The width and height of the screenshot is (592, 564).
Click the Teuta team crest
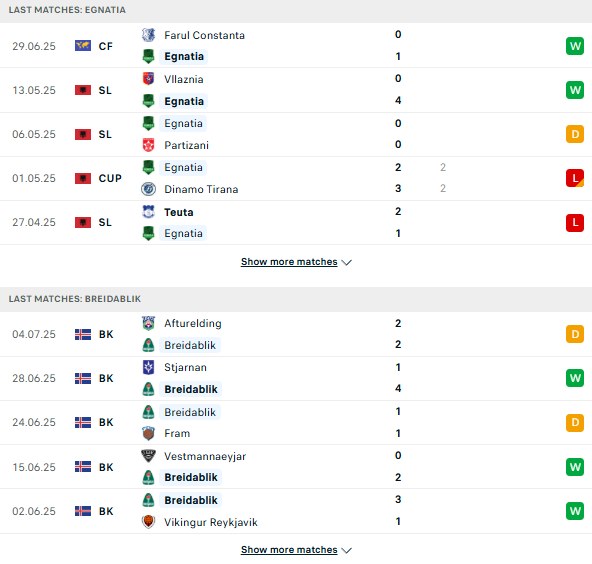(148, 212)
